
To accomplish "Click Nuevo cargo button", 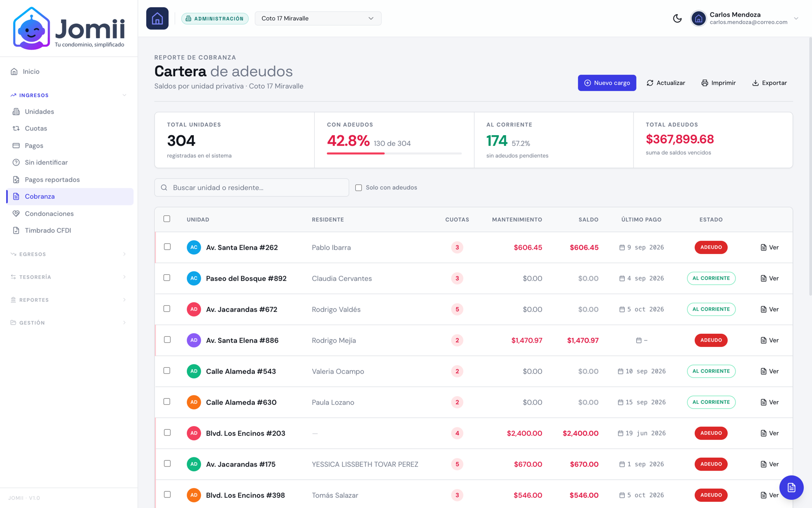I will click(x=607, y=83).
